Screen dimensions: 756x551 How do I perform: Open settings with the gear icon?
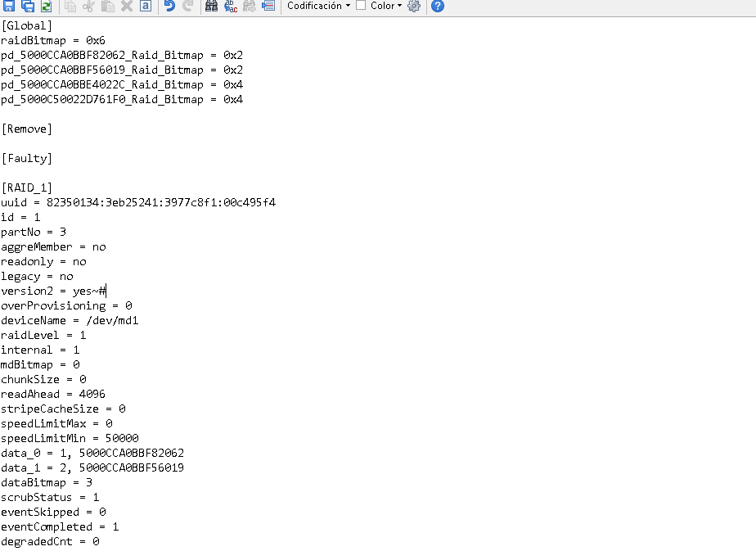[414, 7]
